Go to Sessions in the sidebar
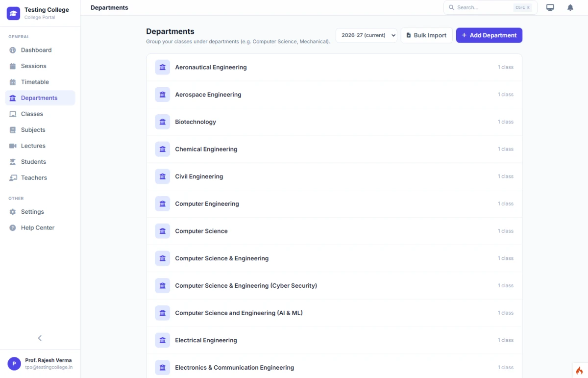The width and height of the screenshot is (588, 378). (x=40, y=66)
